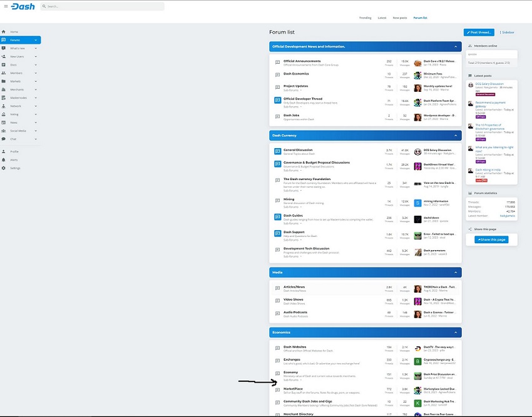Viewport: 532px width, 417px height.
Task: Click the Members sidebar icon
Action: click(x=3, y=73)
